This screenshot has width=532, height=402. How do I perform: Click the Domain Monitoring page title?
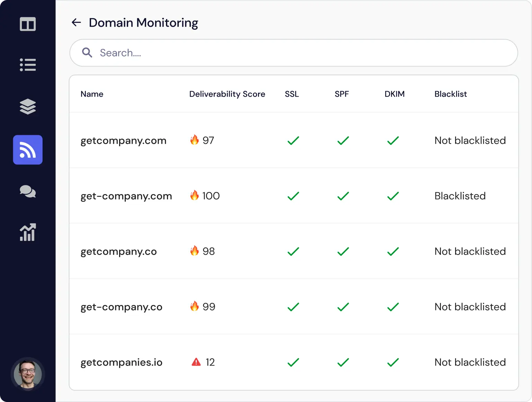[143, 23]
